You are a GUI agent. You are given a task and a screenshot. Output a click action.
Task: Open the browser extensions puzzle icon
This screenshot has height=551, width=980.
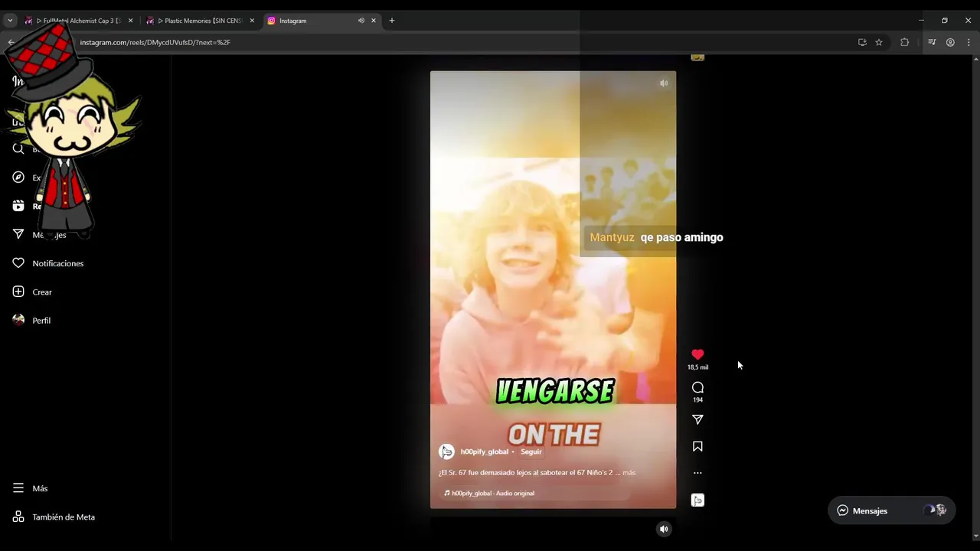(905, 42)
